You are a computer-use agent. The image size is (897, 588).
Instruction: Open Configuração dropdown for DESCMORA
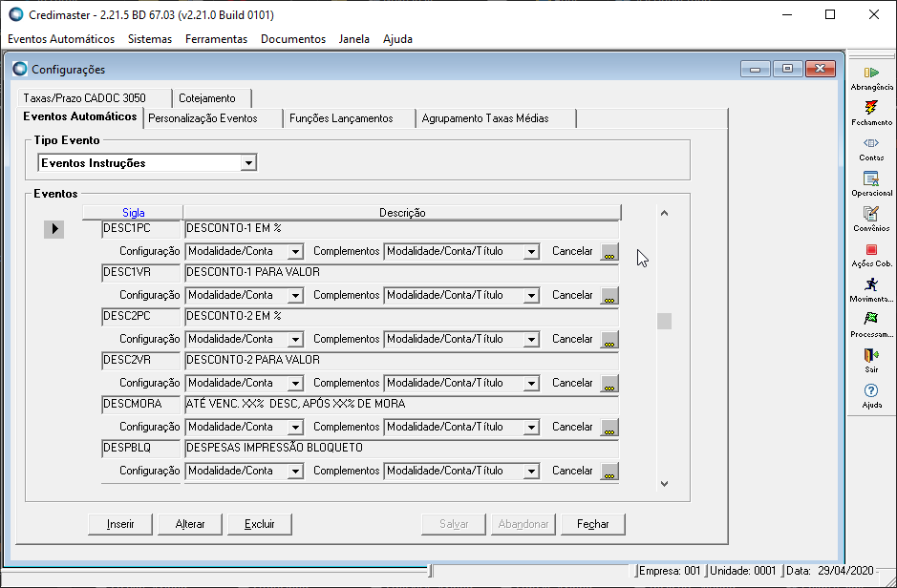[295, 427]
